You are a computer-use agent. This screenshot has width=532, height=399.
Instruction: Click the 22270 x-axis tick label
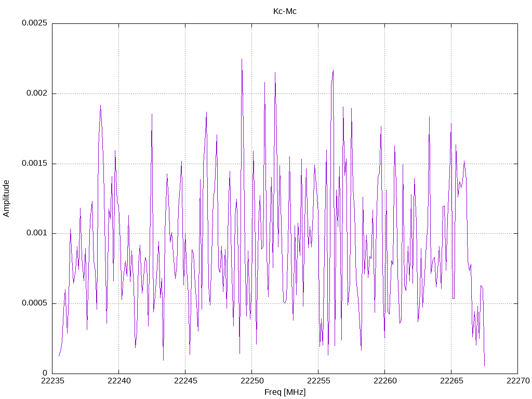click(518, 381)
